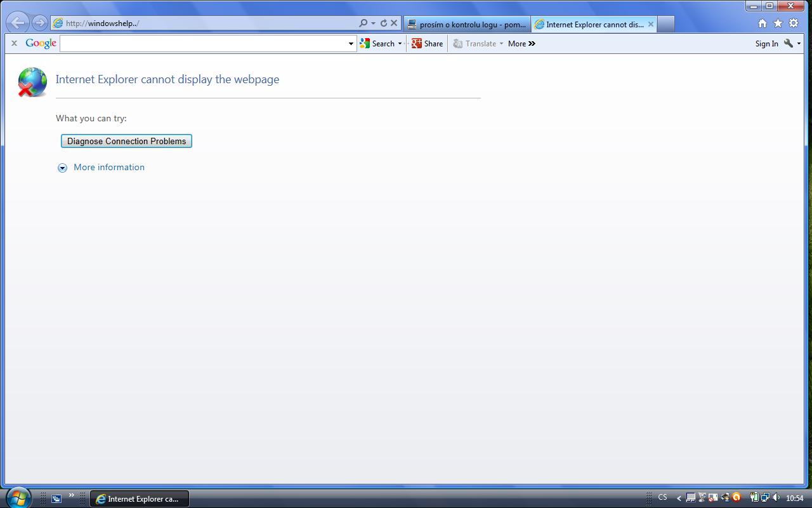Expand Quick Launch overflow chevron
Image resolution: width=812 pixels, height=508 pixels.
click(x=71, y=495)
